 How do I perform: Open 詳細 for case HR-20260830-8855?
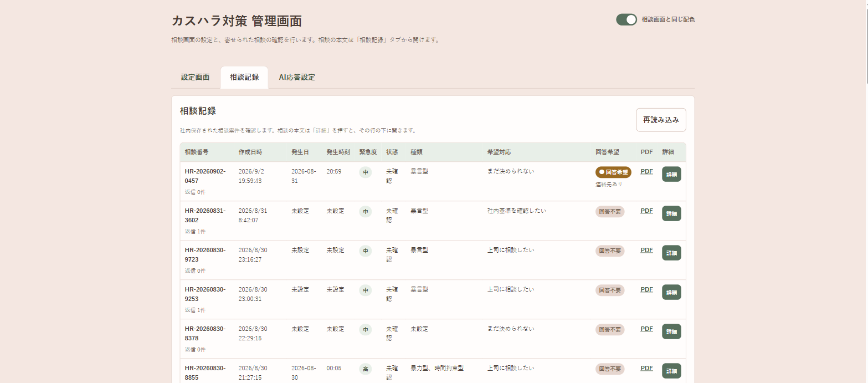click(671, 371)
